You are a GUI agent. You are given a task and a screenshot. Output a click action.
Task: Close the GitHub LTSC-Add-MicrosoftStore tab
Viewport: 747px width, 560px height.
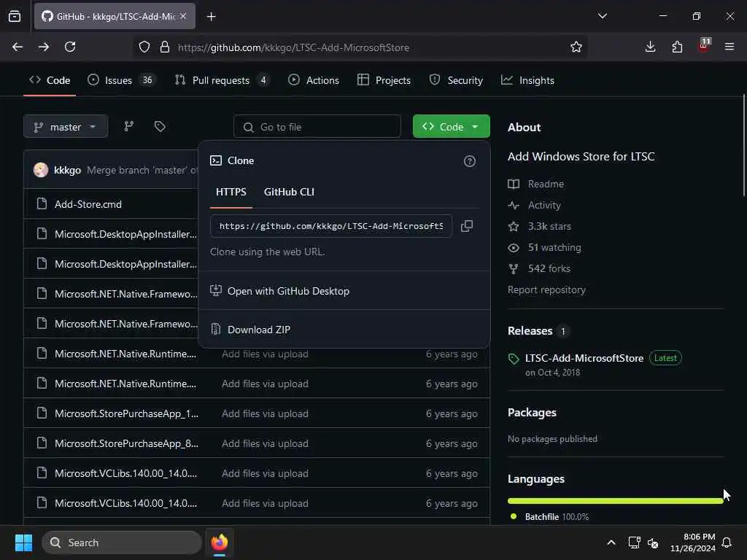pyautogui.click(x=183, y=16)
